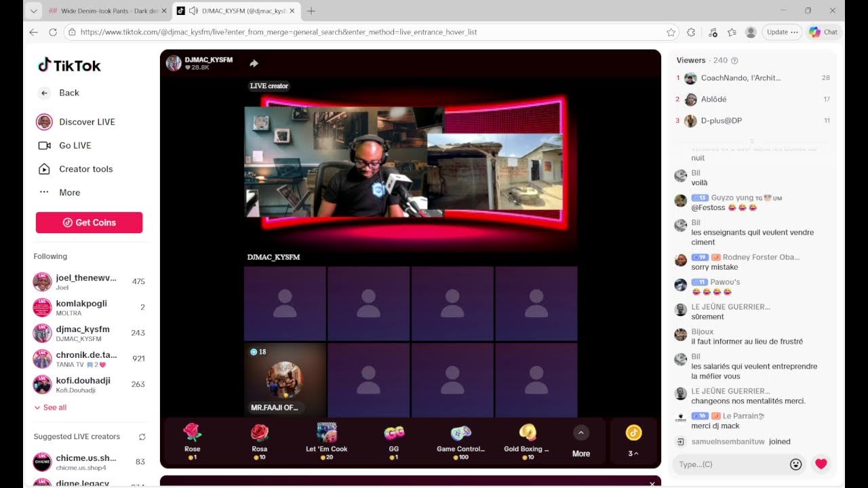Open Viewers info help icon

(734, 60)
